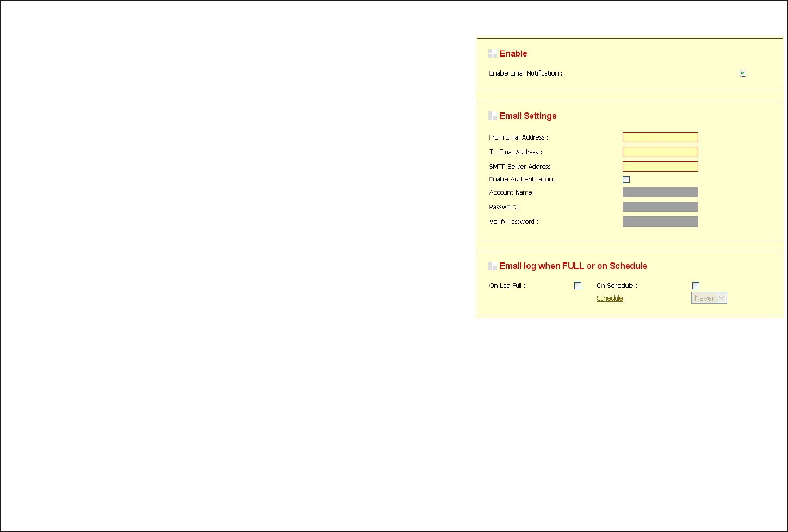The height and width of the screenshot is (532, 788).
Task: Click the Account Name field
Action: click(x=660, y=192)
